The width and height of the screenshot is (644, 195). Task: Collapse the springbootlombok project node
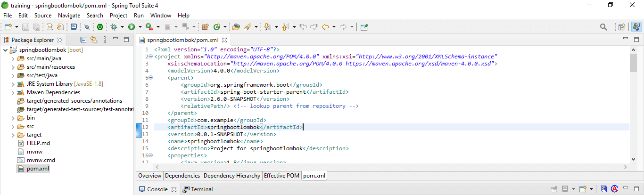click(x=5, y=50)
